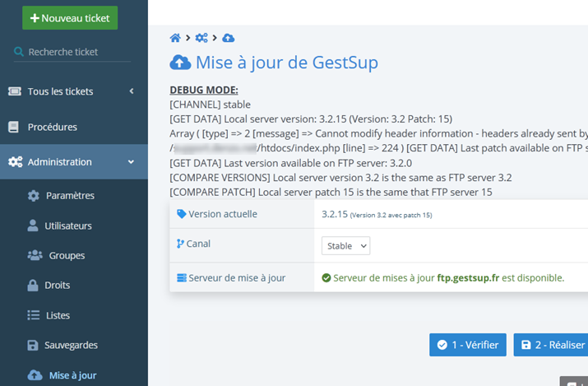Click the Listes list icon
The image size is (588, 386).
(34, 314)
